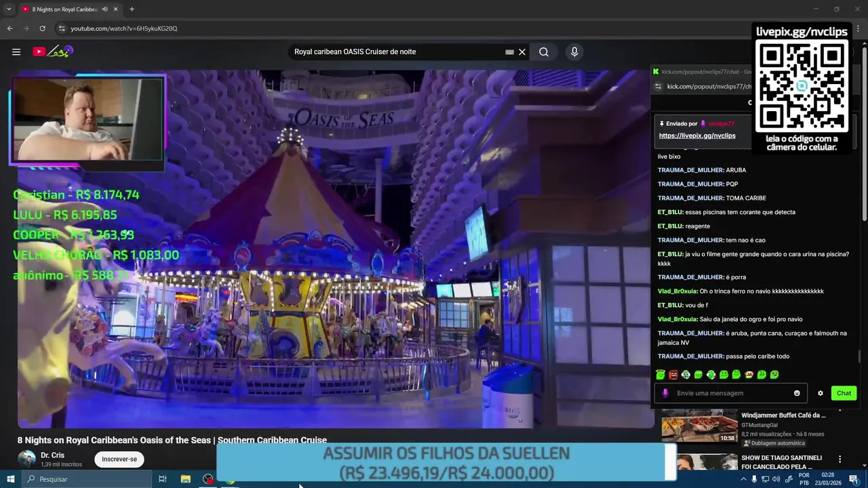Click the message passa pelo caribe todo

[757, 357]
